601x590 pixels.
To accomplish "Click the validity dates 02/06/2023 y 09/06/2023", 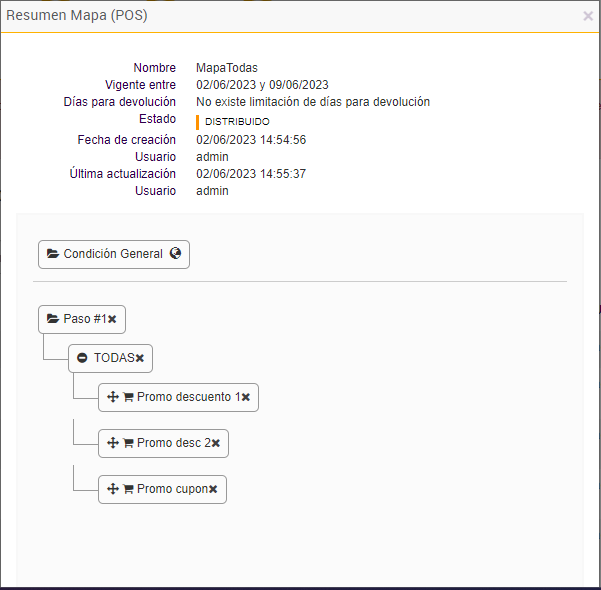I will [x=262, y=85].
